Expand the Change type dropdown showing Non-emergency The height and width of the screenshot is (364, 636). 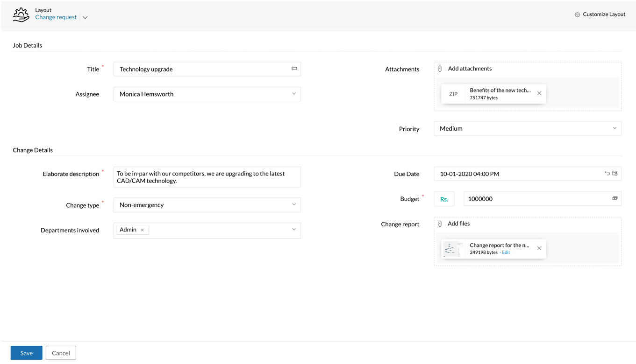pyautogui.click(x=207, y=205)
